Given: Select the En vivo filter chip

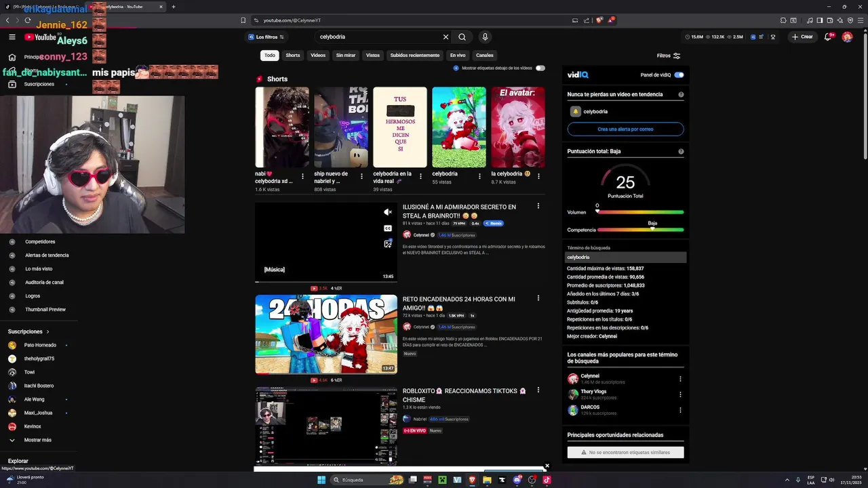Looking at the screenshot, I should point(458,55).
